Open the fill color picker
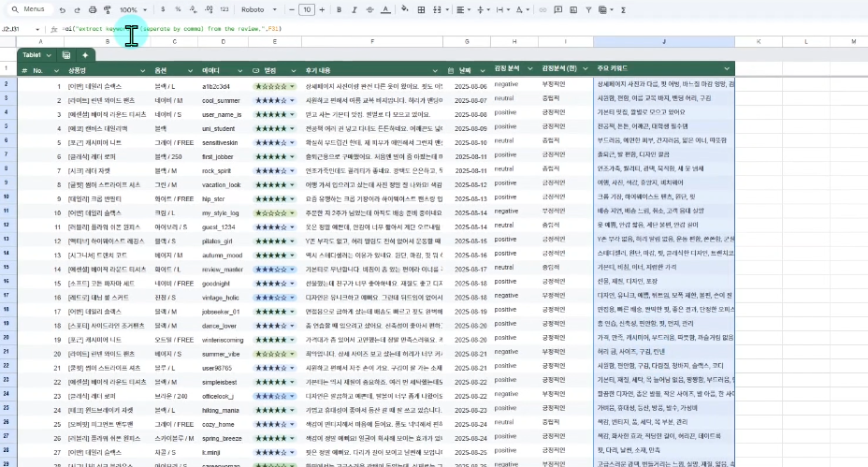Viewport: 868px width, 467px height. point(405,10)
